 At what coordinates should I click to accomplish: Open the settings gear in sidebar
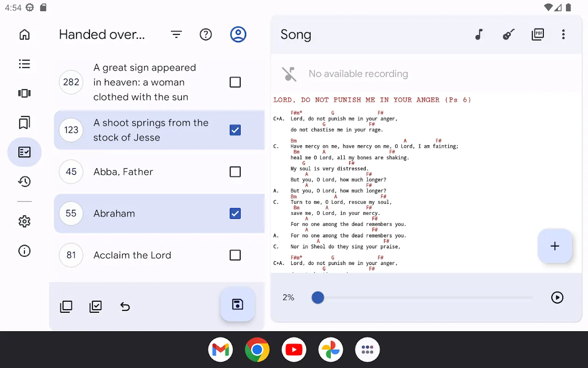coord(24,222)
